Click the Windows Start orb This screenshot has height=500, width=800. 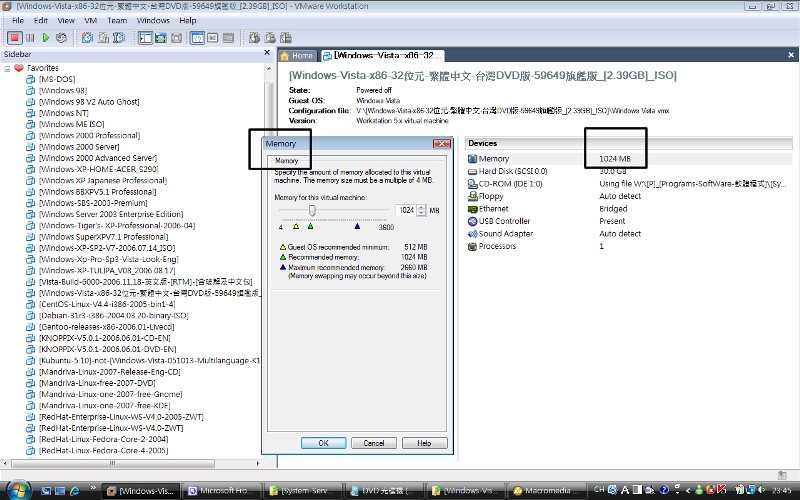18,490
